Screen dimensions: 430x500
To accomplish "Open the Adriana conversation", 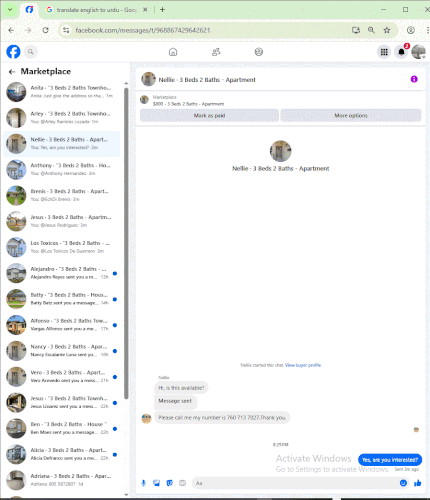I will [62, 480].
